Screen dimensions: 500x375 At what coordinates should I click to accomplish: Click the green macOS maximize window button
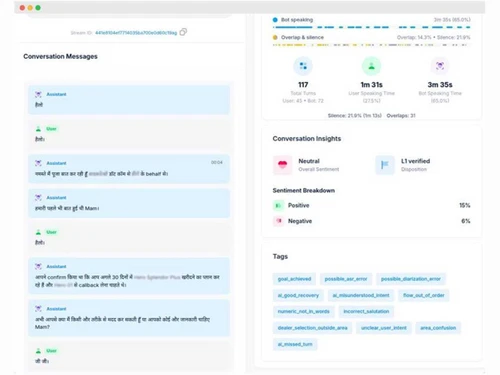pos(38,8)
